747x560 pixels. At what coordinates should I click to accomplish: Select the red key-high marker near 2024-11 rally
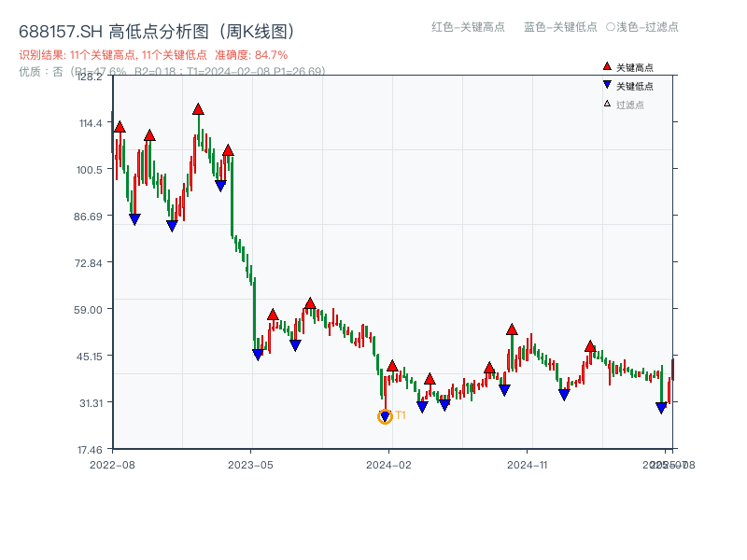pyautogui.click(x=512, y=329)
